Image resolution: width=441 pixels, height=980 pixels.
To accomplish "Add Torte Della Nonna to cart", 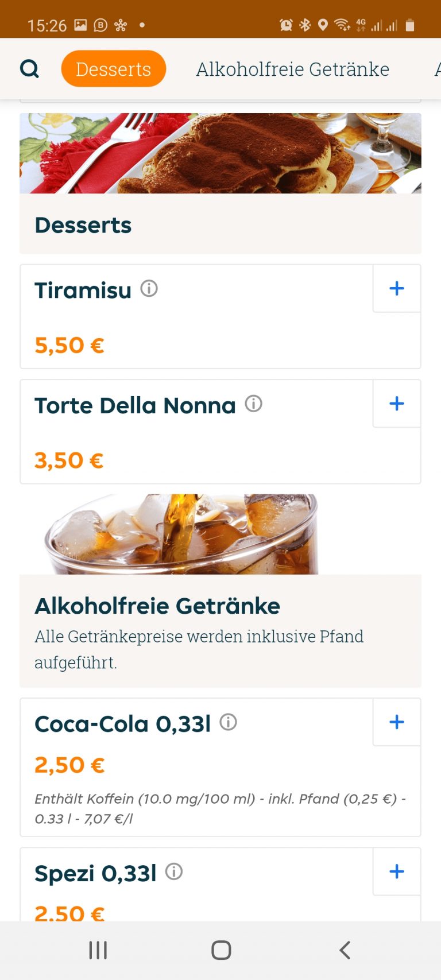I will tap(397, 404).
